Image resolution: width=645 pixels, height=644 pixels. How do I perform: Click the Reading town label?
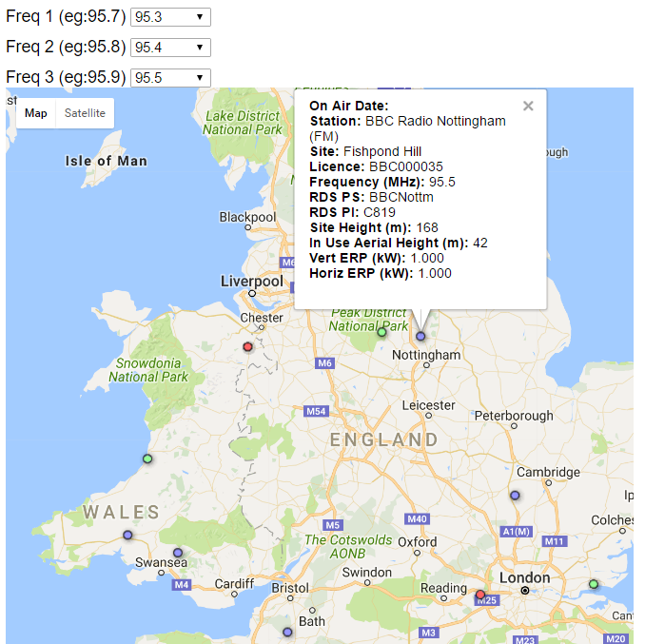[443, 588]
